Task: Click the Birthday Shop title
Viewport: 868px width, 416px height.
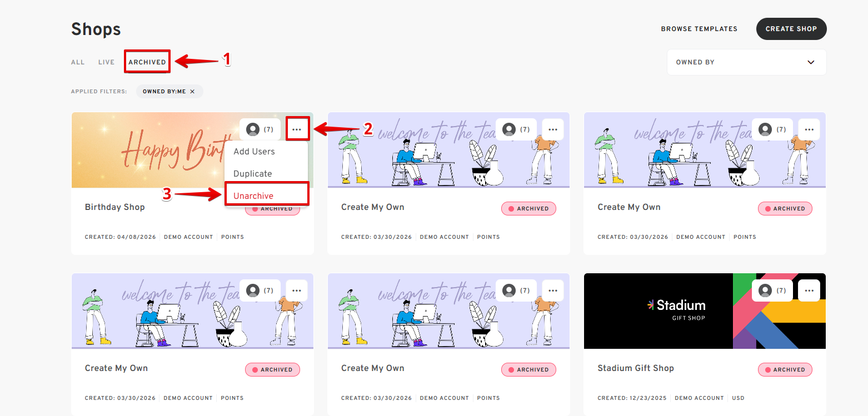Action: 114,207
